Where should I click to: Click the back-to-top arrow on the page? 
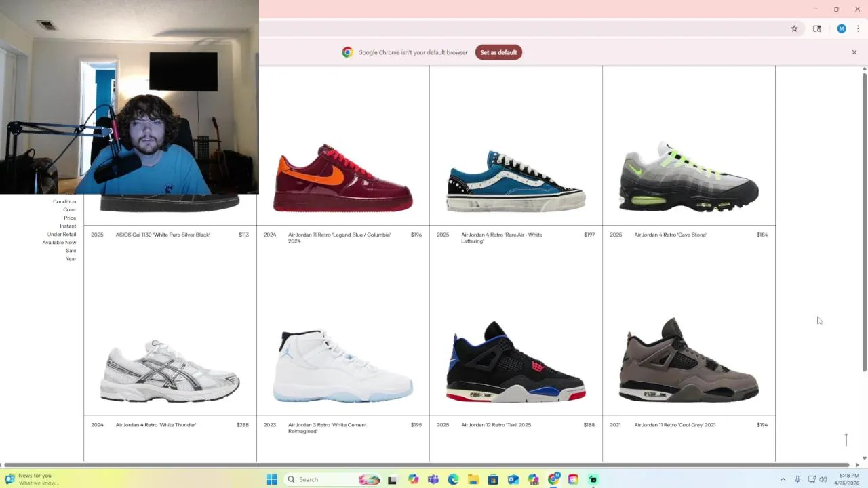click(x=846, y=439)
